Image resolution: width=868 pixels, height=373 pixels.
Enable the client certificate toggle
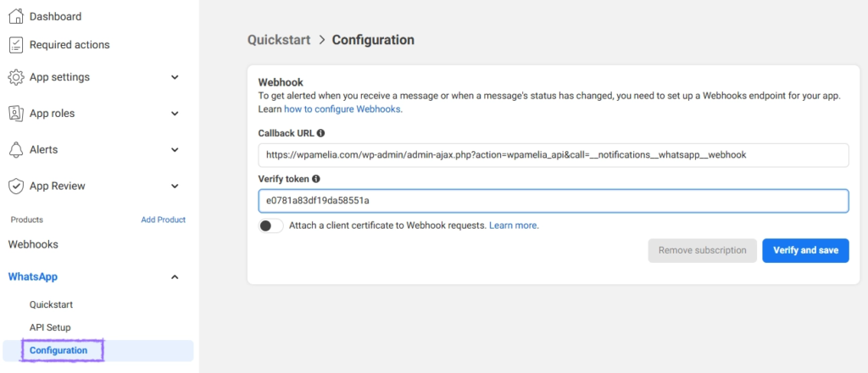point(271,225)
